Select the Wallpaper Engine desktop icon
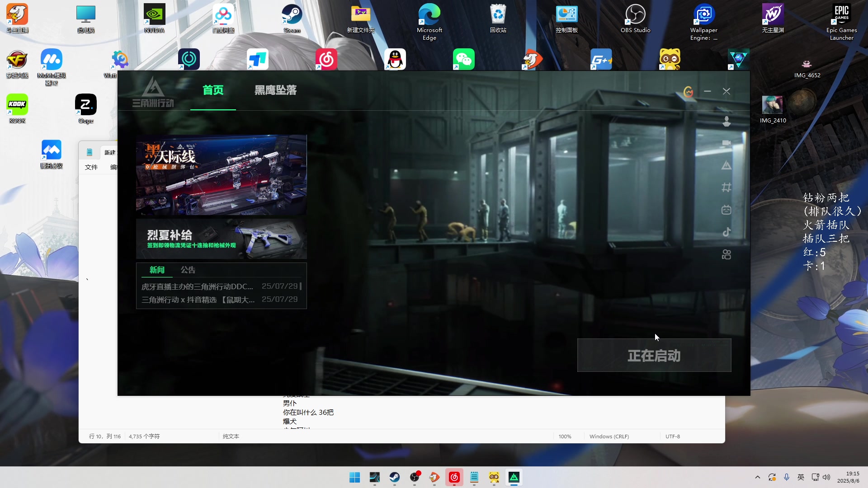Image resolution: width=868 pixels, height=488 pixels. pyautogui.click(x=704, y=22)
